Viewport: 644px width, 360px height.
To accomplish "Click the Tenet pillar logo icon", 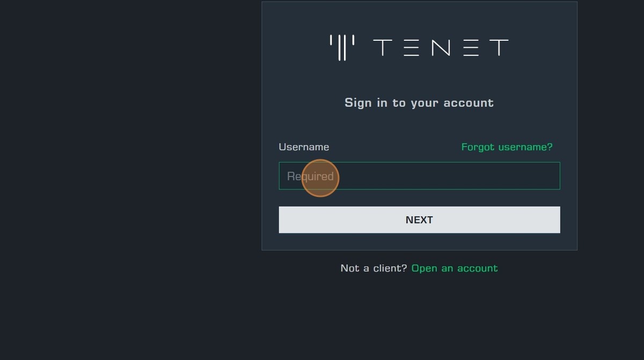I will pos(342,47).
